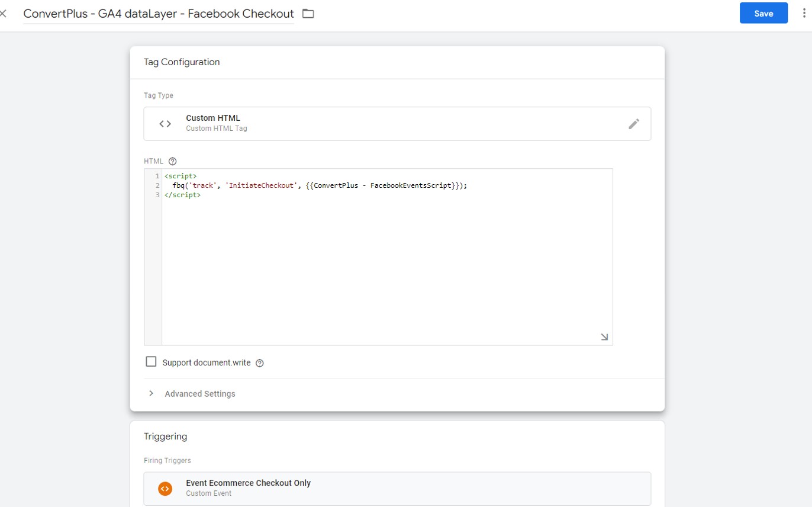Open the three-dot more options menu

tap(804, 13)
